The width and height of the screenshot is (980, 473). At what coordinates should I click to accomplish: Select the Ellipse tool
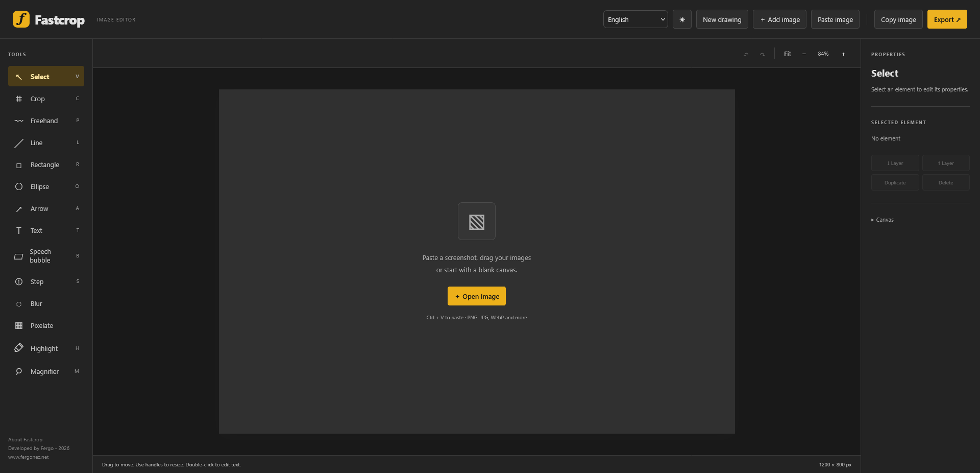click(46, 186)
